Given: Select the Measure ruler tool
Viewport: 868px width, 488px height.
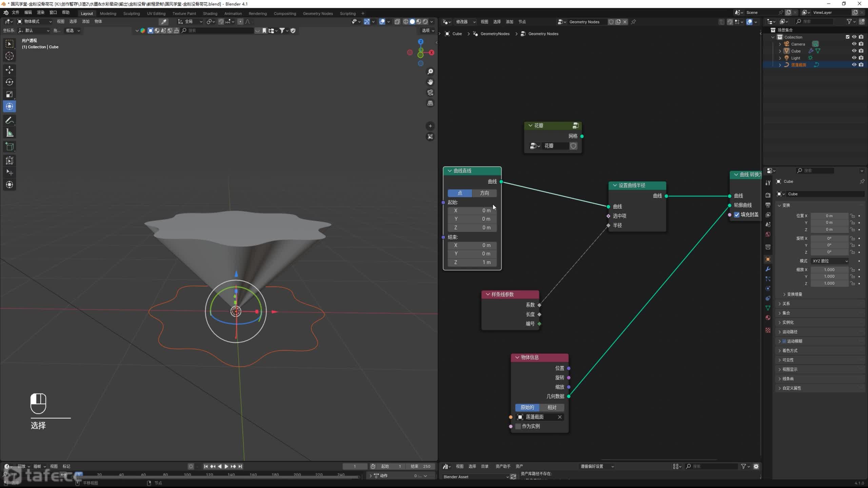Looking at the screenshot, I should 9,133.
